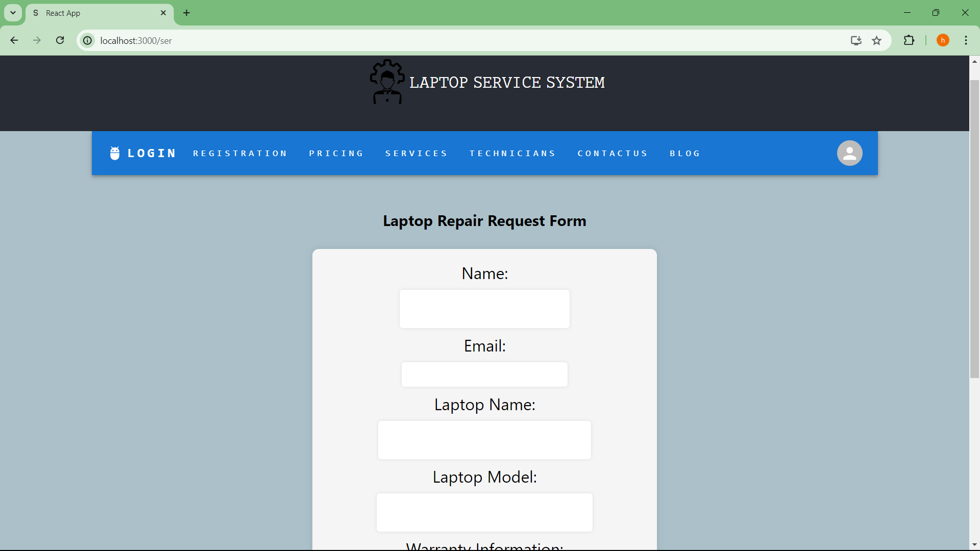
Task: Open Chrome three-dot menu
Action: click(x=966, y=40)
